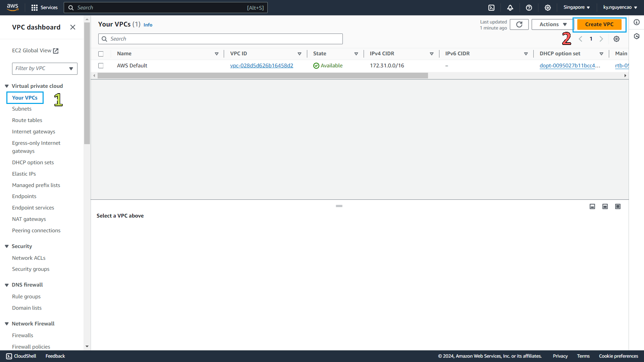Open the Info link beside Your VPCs
The image size is (644, 362).
(148, 25)
